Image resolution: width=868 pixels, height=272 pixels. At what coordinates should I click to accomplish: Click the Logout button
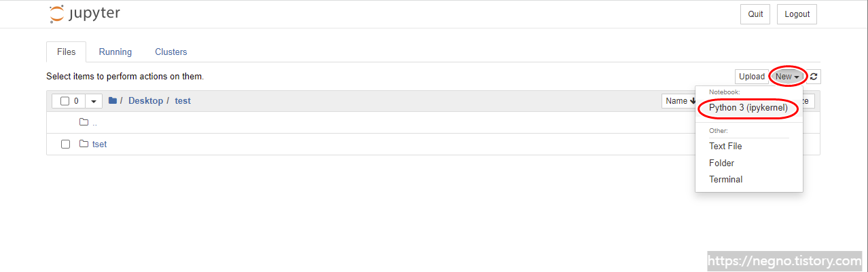[797, 14]
